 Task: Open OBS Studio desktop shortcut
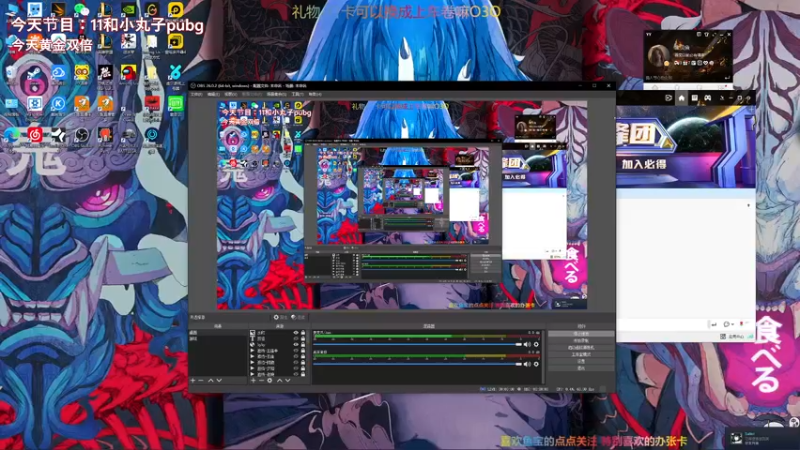(82, 135)
